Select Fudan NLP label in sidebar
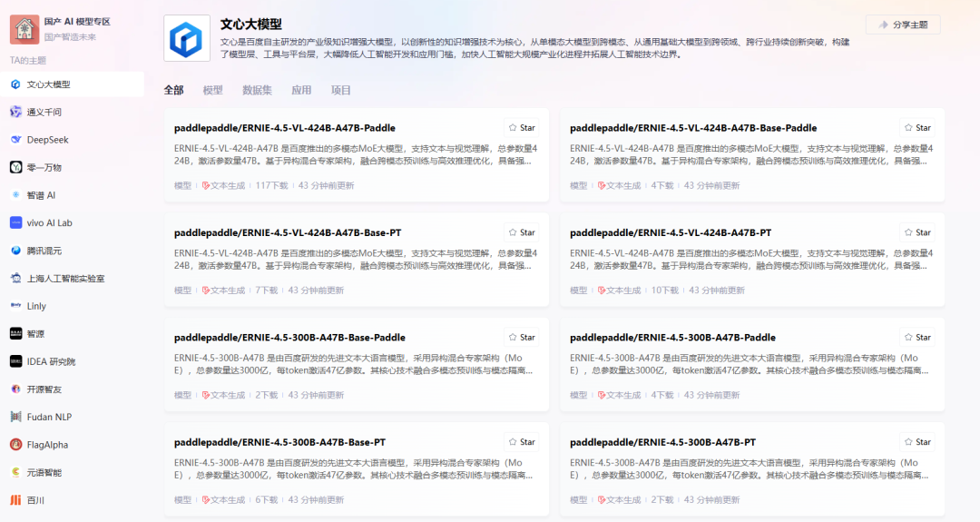980x522 pixels. pos(49,417)
